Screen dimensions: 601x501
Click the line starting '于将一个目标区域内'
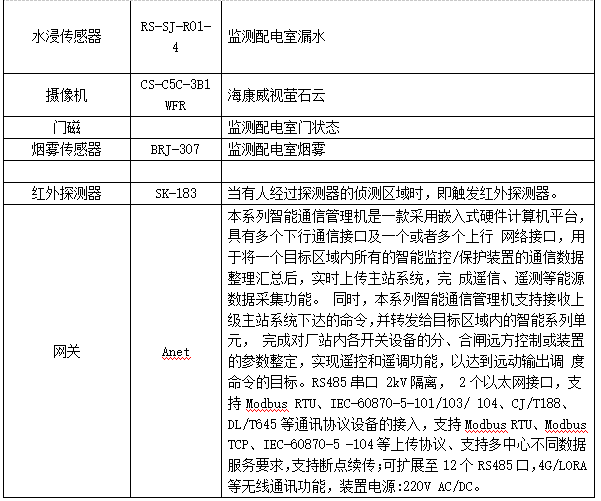pyautogui.click(x=406, y=257)
